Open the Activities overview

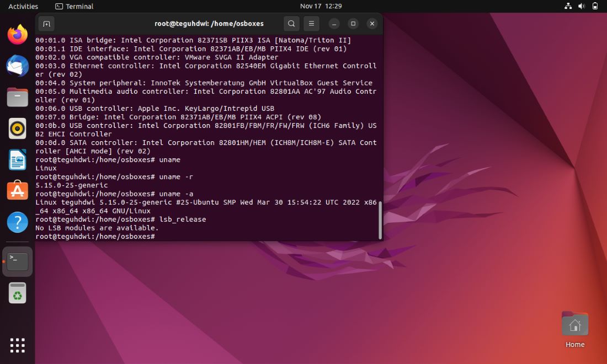[x=23, y=6]
